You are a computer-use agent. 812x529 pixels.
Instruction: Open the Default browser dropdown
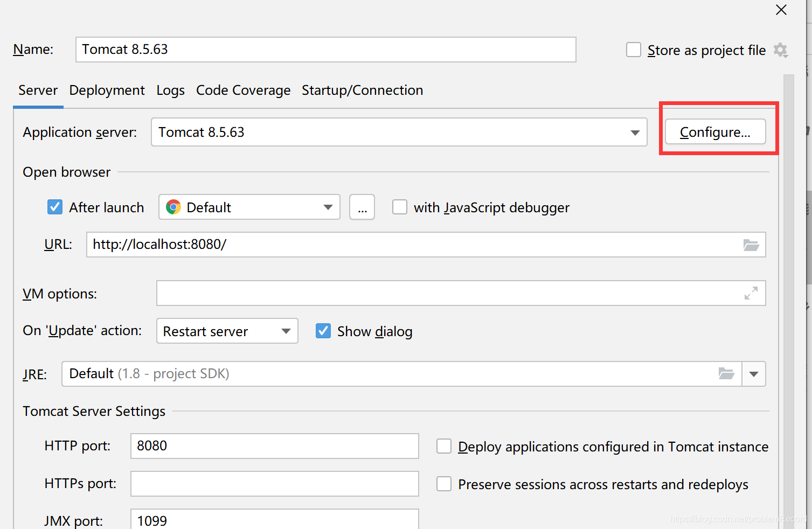(249, 207)
